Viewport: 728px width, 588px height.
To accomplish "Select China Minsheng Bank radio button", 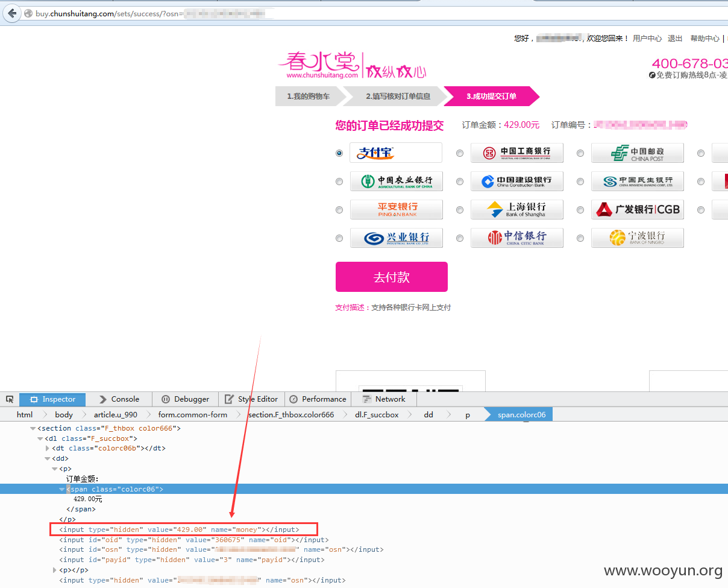I will [x=580, y=182].
